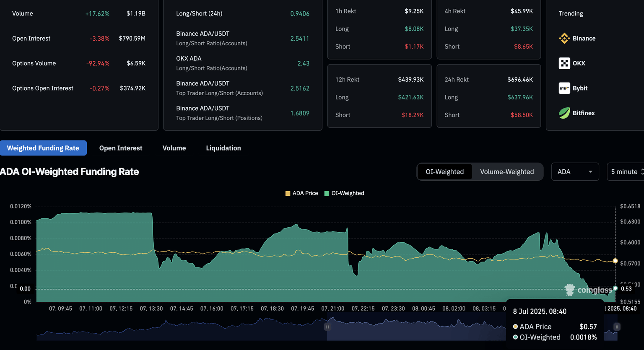Open the ADA coin dropdown

(x=574, y=172)
